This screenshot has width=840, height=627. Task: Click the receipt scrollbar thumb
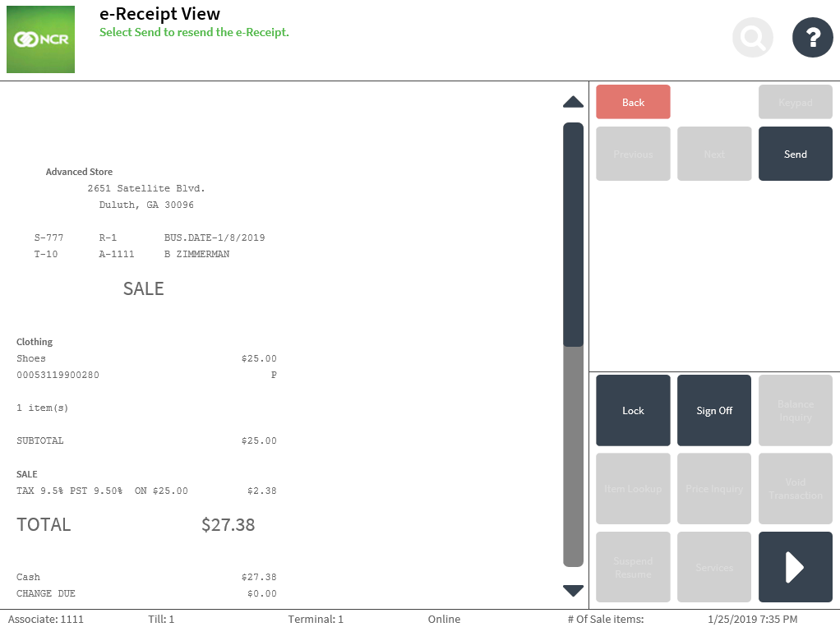[573, 234]
